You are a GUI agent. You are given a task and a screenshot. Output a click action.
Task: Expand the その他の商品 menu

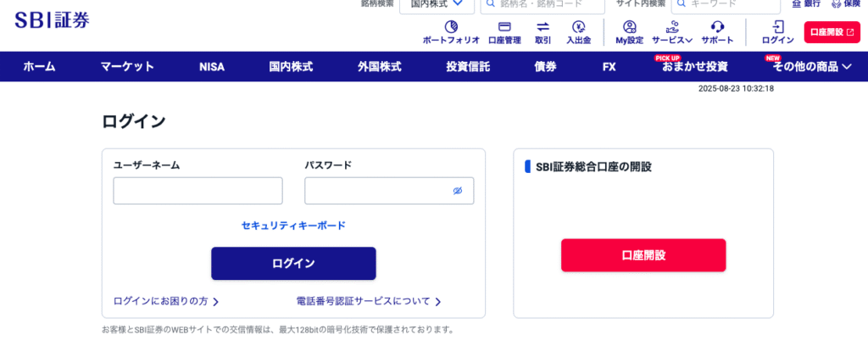pos(812,67)
